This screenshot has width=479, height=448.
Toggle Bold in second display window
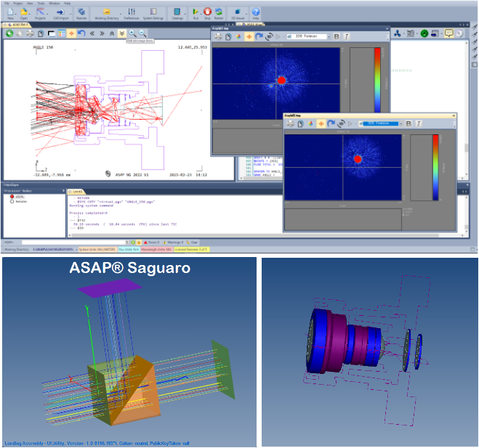click(408, 123)
